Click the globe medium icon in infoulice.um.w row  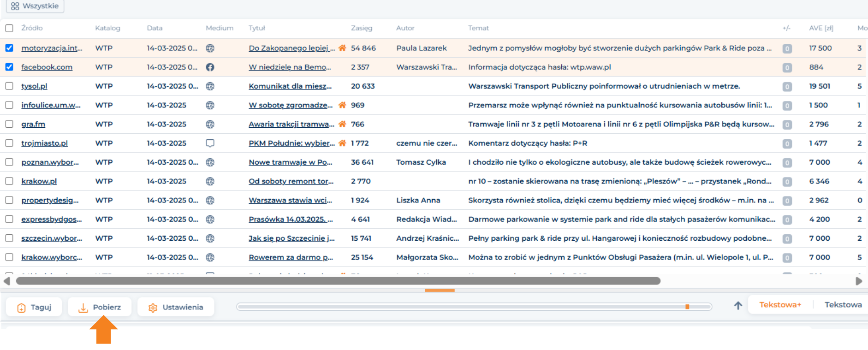coord(210,105)
